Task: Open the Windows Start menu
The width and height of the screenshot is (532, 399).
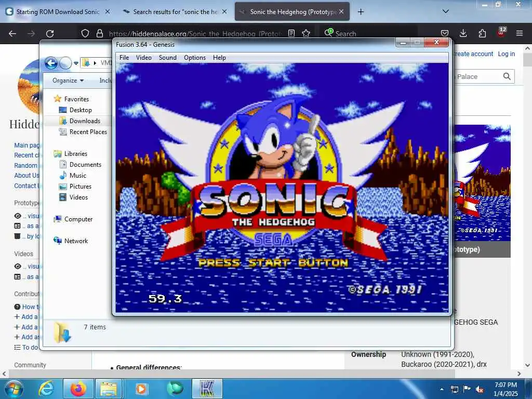Action: (x=14, y=389)
